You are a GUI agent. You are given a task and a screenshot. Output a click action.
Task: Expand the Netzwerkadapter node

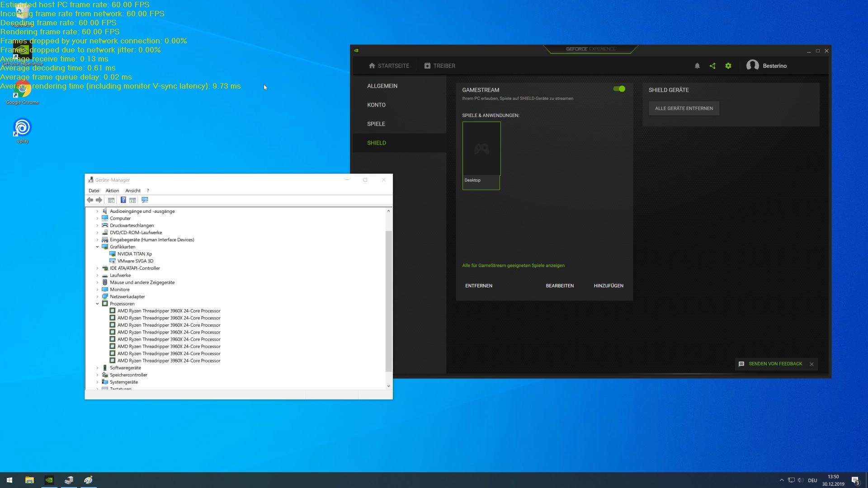(x=97, y=297)
